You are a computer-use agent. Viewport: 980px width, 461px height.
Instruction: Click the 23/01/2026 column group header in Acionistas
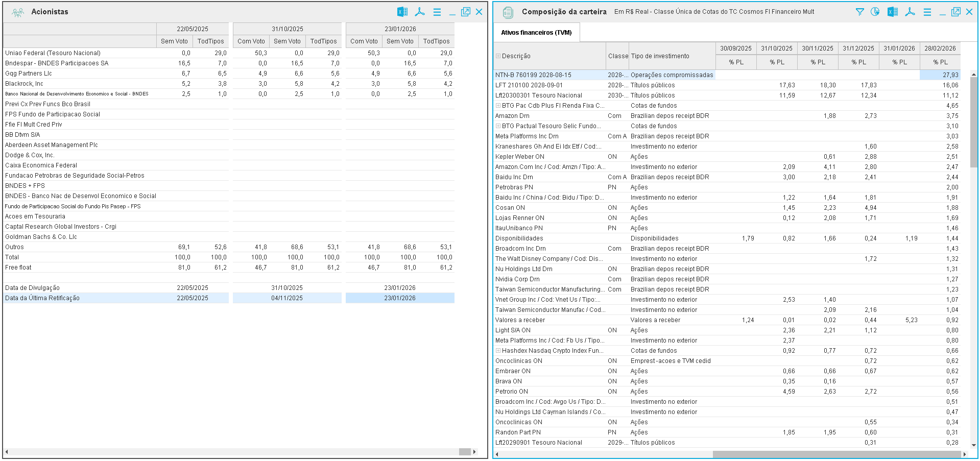pyautogui.click(x=400, y=29)
